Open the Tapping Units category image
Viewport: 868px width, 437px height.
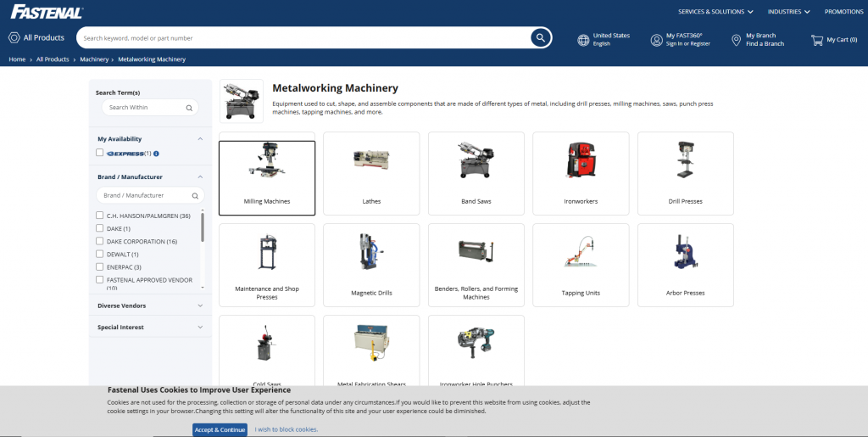click(x=581, y=251)
